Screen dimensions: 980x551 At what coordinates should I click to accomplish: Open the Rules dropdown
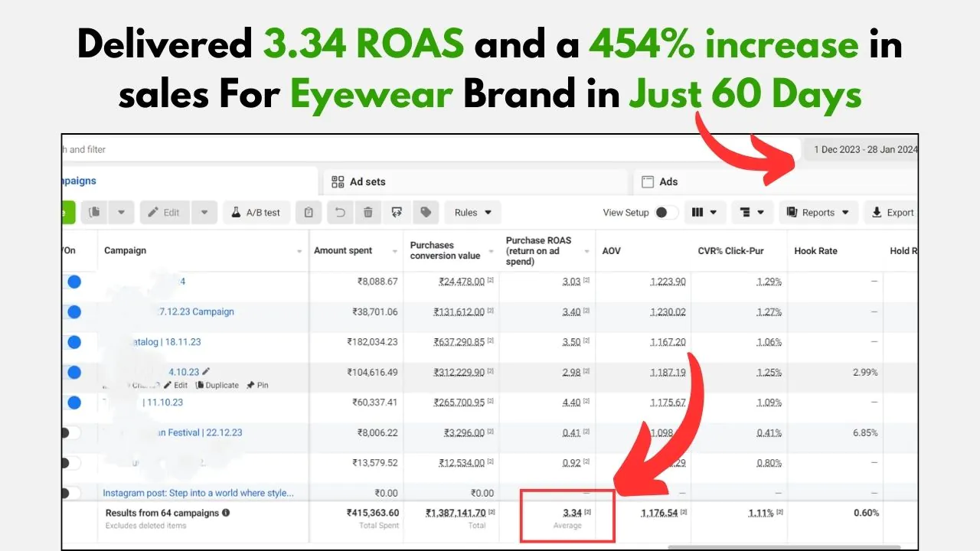(x=472, y=213)
